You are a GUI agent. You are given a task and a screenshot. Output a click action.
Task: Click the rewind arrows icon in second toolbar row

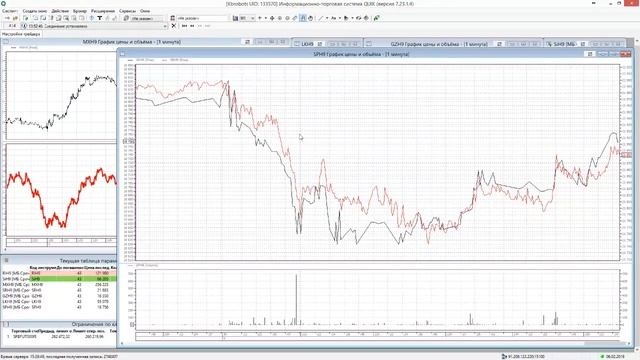click(x=192, y=26)
